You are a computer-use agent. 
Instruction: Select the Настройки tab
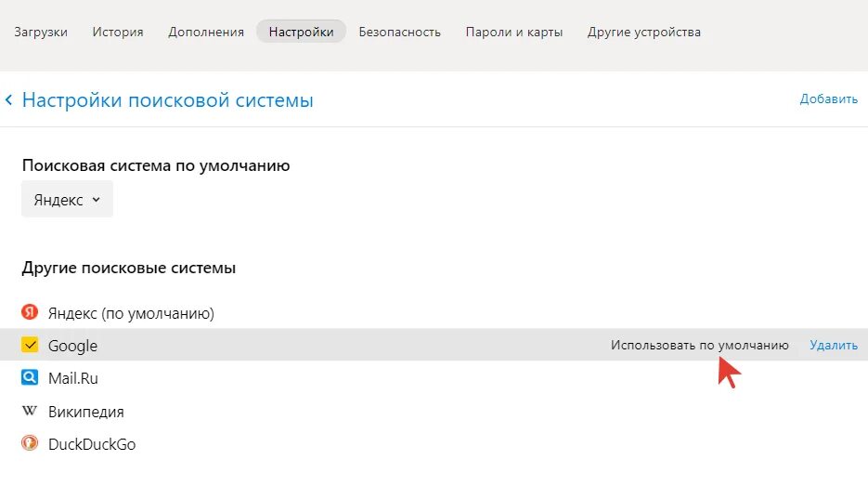click(301, 32)
